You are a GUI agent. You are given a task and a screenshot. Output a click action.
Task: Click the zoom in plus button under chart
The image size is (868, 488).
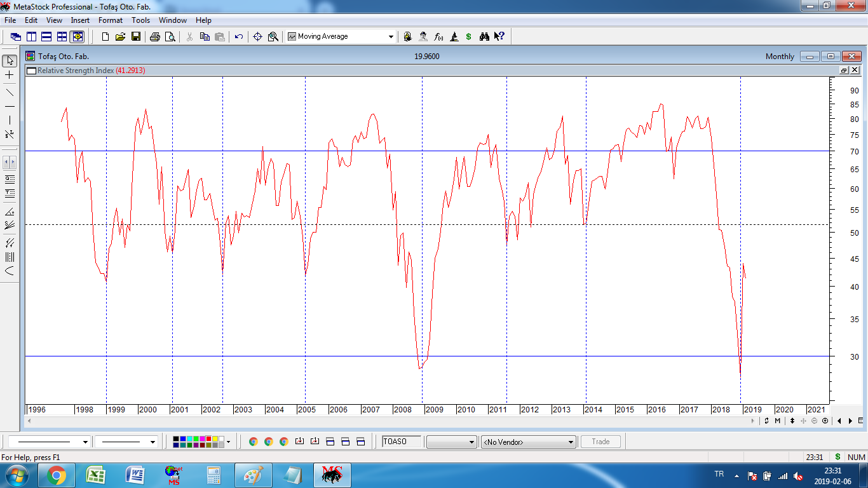825,421
